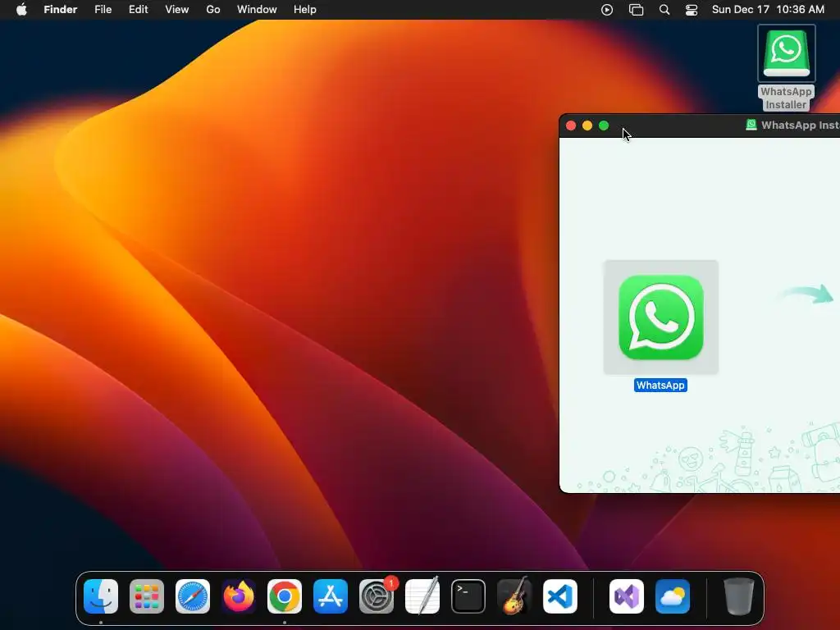Screen dimensions: 840x630
Task: Open Launchpad from the Dock
Action: pos(147,596)
